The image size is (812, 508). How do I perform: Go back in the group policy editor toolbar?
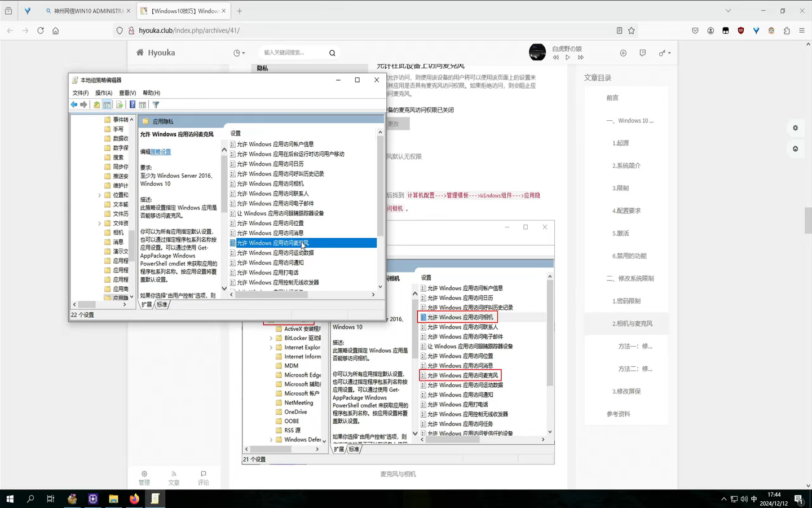pos(74,104)
